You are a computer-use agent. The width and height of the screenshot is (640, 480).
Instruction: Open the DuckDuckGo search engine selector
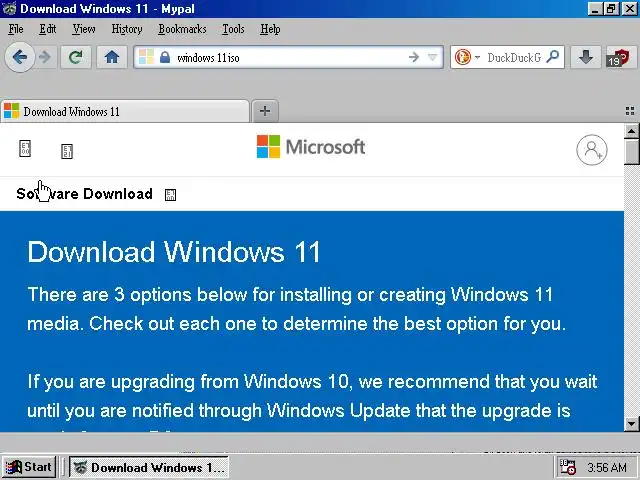click(467, 57)
